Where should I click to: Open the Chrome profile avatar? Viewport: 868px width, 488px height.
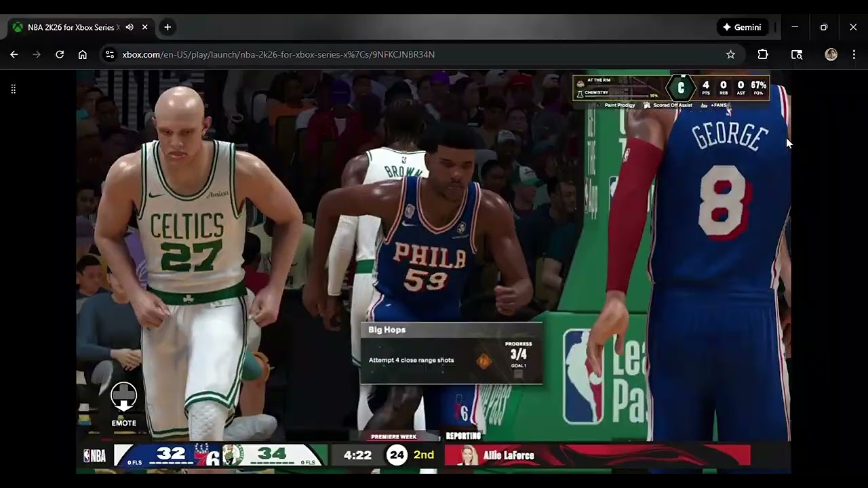831,54
